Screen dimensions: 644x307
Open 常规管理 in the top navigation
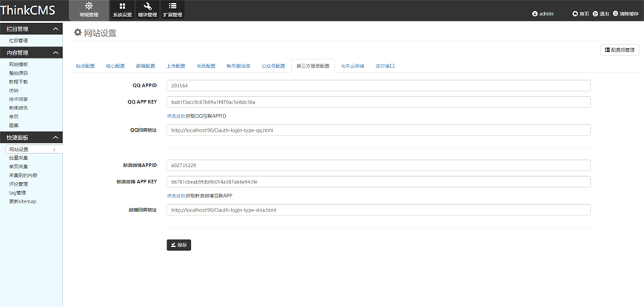(88, 10)
